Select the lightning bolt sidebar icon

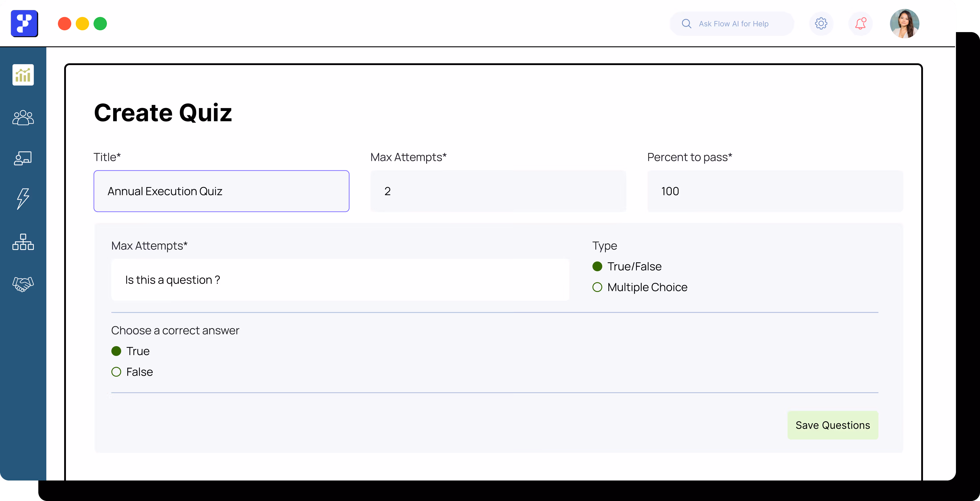pyautogui.click(x=23, y=199)
